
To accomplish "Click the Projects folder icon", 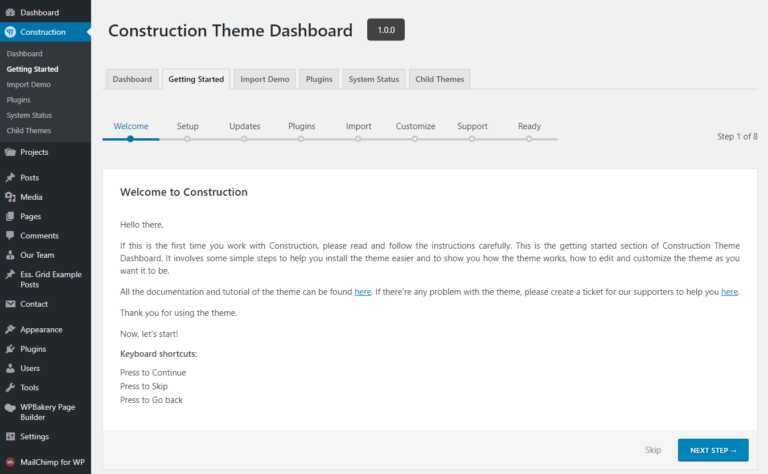I will click(x=10, y=152).
